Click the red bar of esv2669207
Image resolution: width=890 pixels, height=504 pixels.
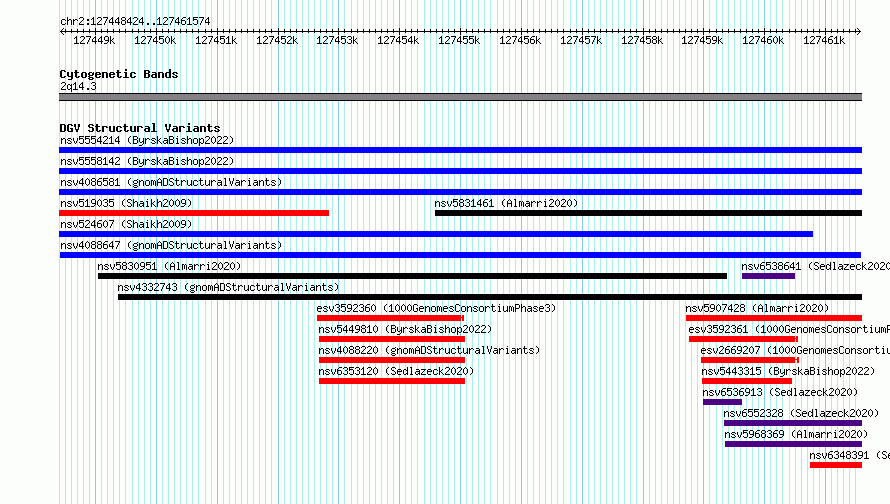pos(750,360)
